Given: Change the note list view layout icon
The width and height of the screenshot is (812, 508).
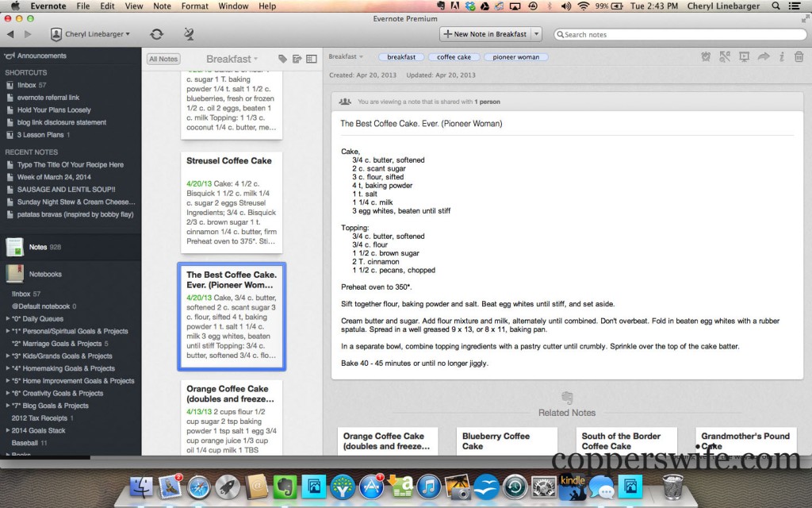Looking at the screenshot, I should (x=311, y=59).
